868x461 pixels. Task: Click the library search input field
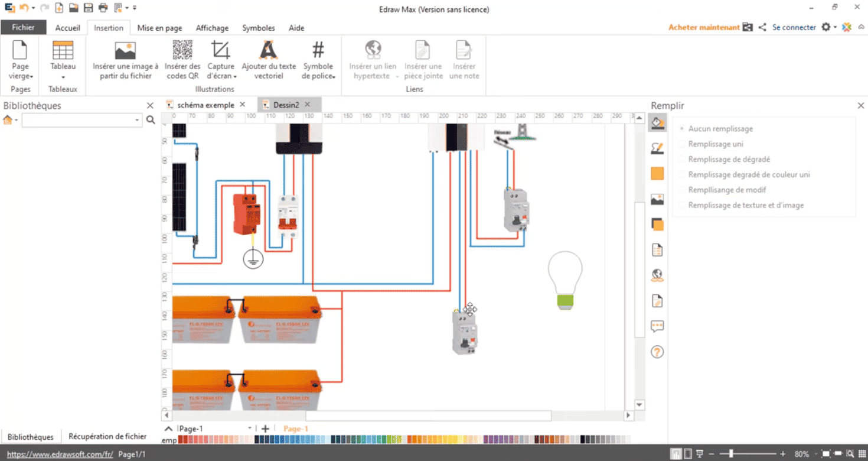[81, 120]
